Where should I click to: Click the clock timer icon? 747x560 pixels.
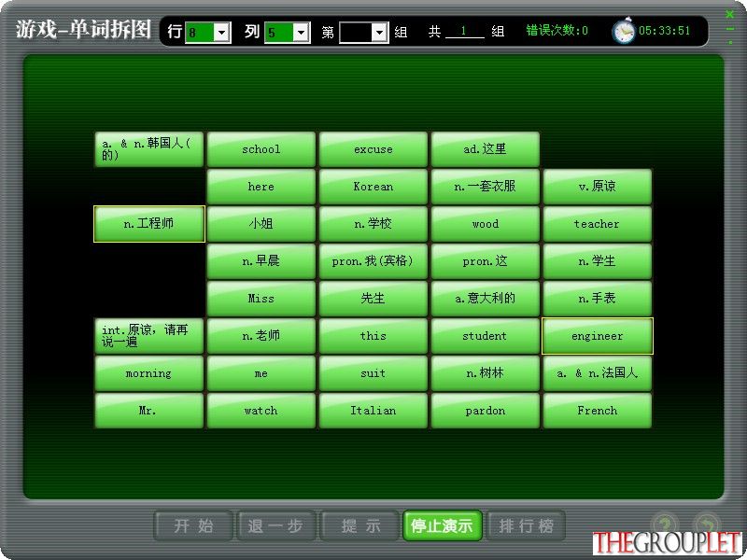[623, 32]
